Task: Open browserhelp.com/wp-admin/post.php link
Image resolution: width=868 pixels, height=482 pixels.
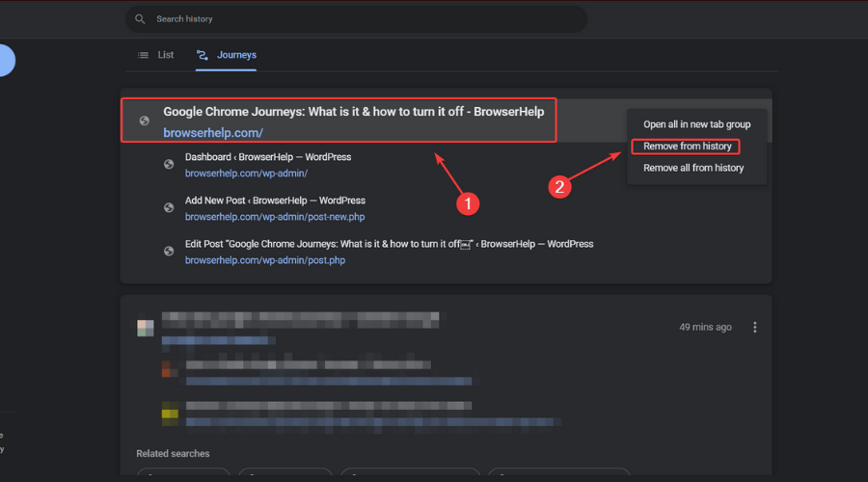Action: (x=265, y=260)
